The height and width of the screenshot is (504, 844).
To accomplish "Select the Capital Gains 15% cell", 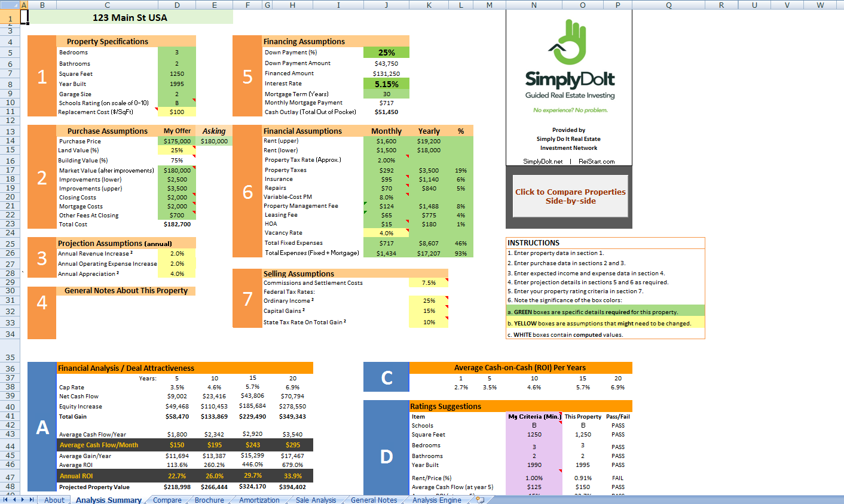I will tap(429, 311).
